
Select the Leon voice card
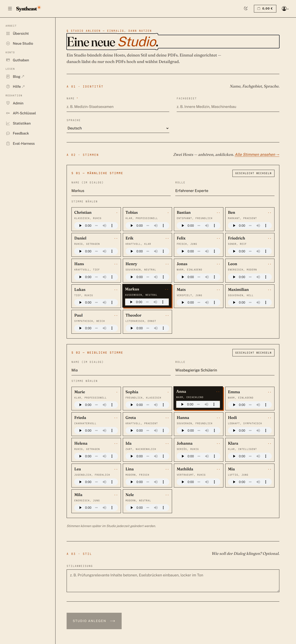pos(250,270)
